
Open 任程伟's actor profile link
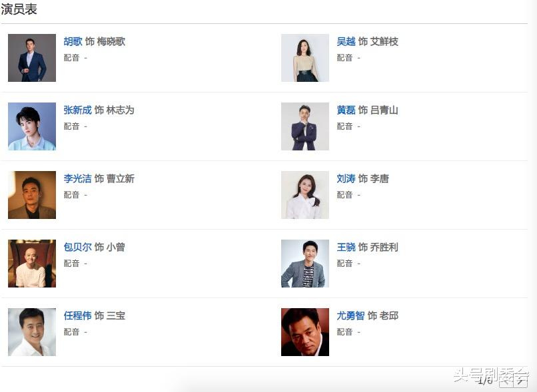click(x=77, y=315)
